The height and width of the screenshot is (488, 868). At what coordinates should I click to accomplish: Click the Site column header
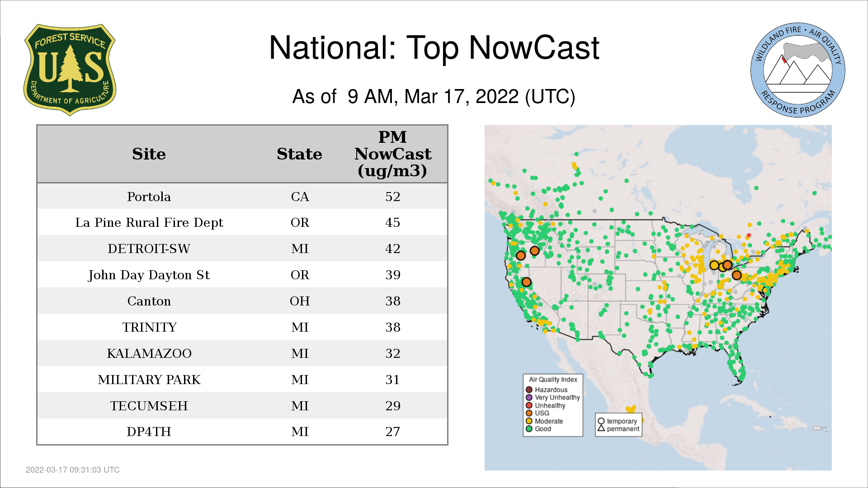[149, 154]
